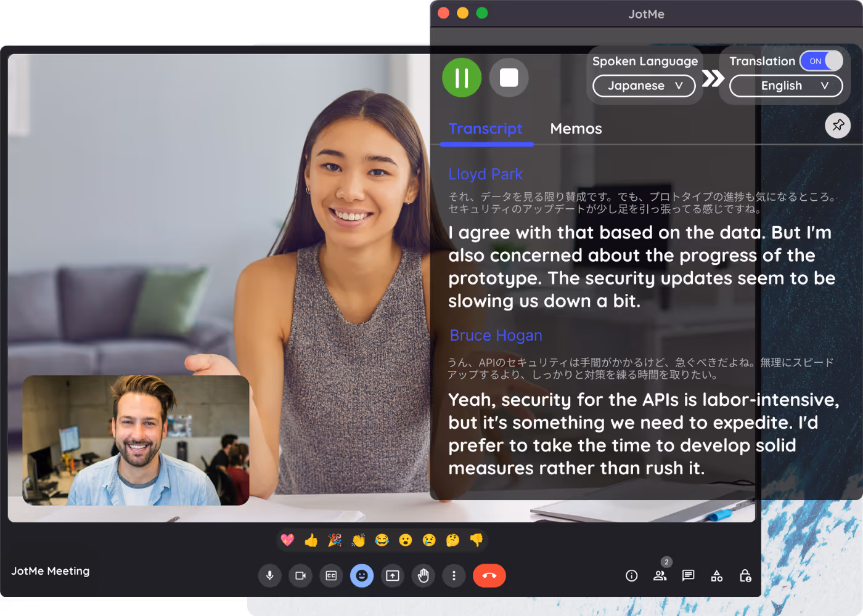863x616 pixels.
Task: Maximize the JotMe window with green button
Action: point(482,13)
